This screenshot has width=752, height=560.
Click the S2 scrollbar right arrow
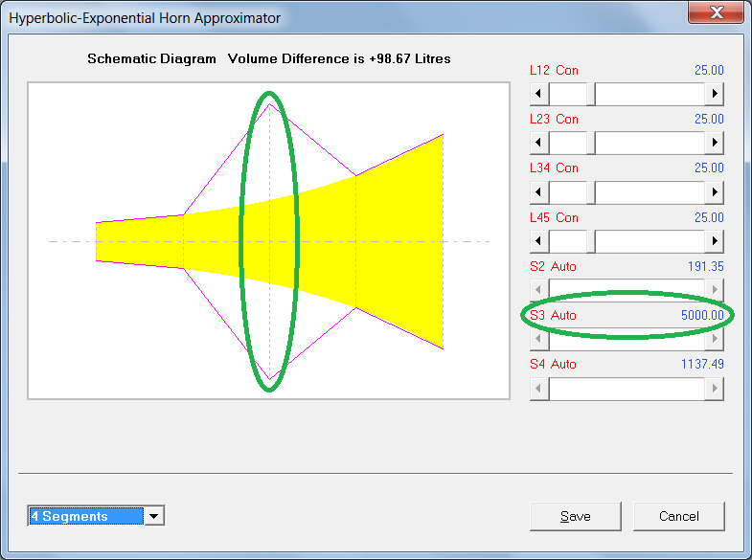(714, 290)
